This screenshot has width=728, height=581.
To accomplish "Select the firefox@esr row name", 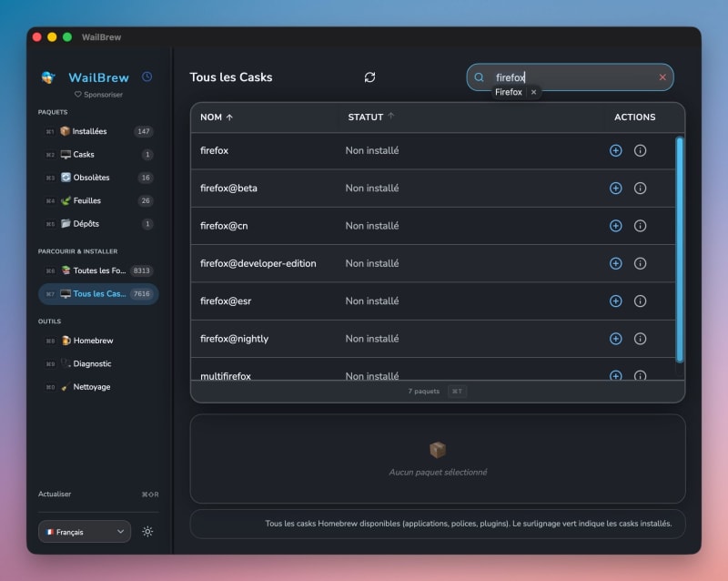I will pos(226,301).
